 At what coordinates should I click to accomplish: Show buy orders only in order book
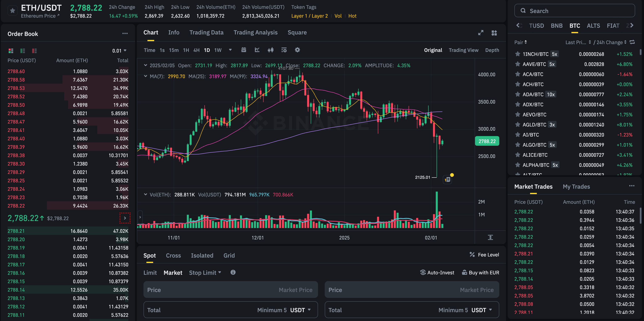[22, 51]
